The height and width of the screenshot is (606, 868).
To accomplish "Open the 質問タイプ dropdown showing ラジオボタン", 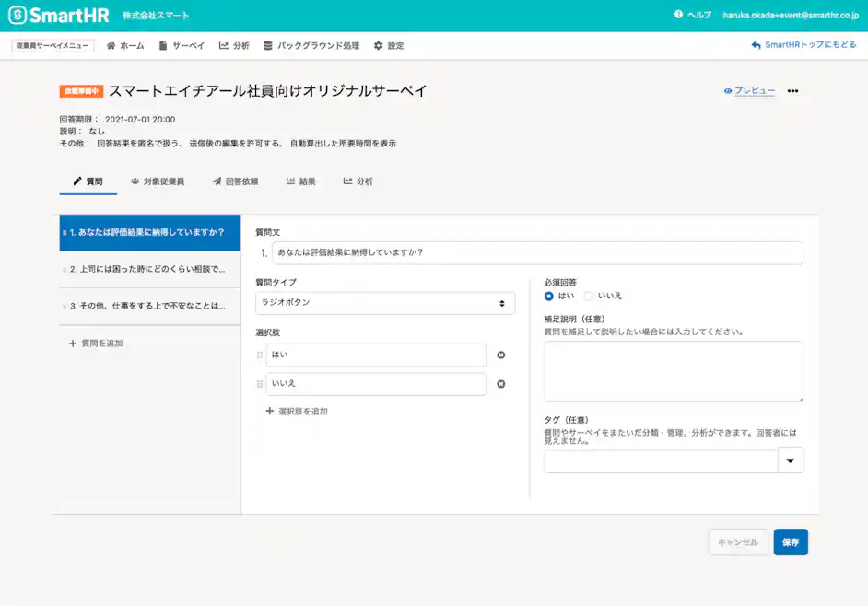I will 384,303.
